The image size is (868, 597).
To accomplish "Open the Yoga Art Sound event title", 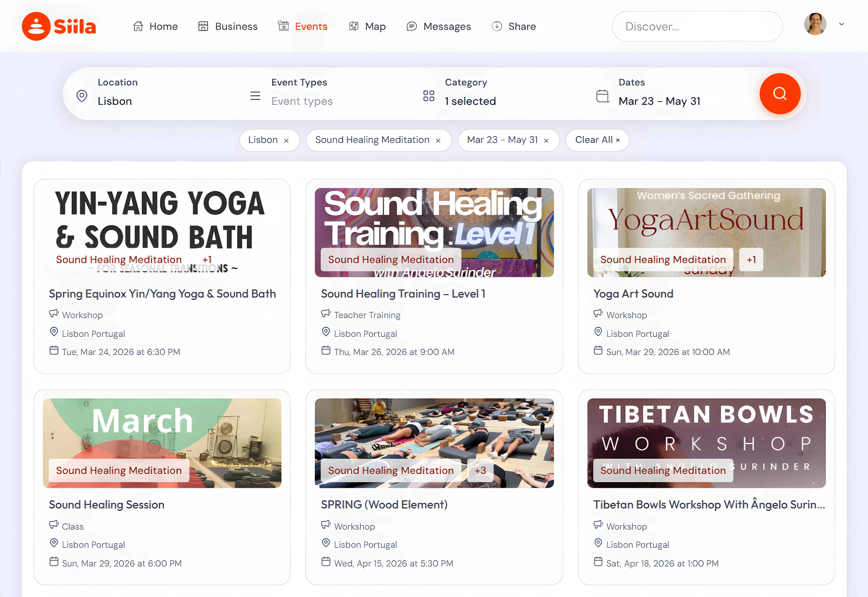I will pos(633,294).
